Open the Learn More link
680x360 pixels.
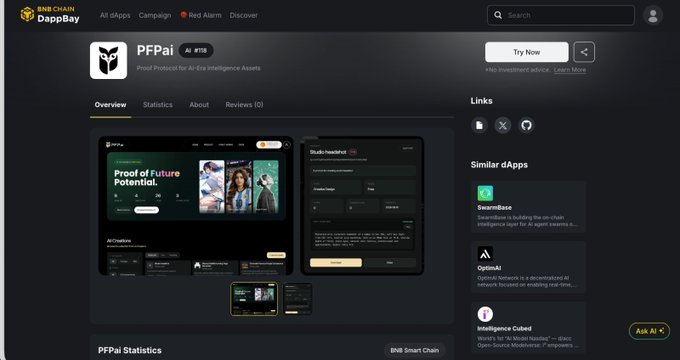[x=569, y=70]
